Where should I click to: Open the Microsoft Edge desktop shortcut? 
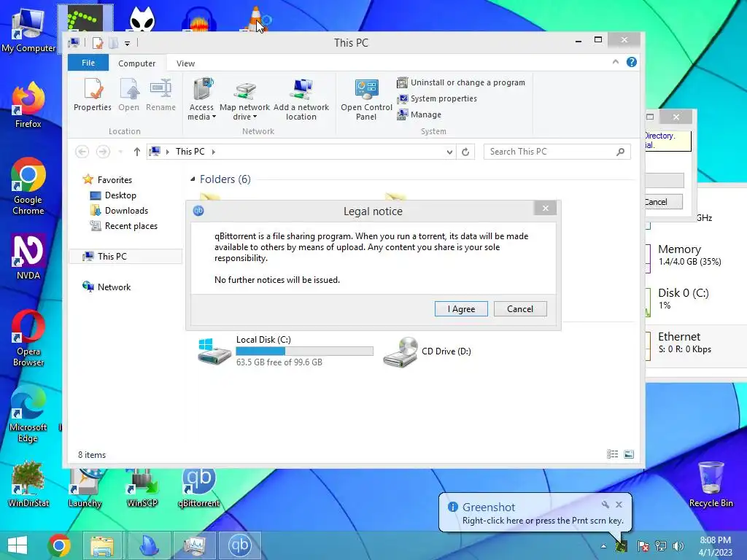[x=28, y=414]
